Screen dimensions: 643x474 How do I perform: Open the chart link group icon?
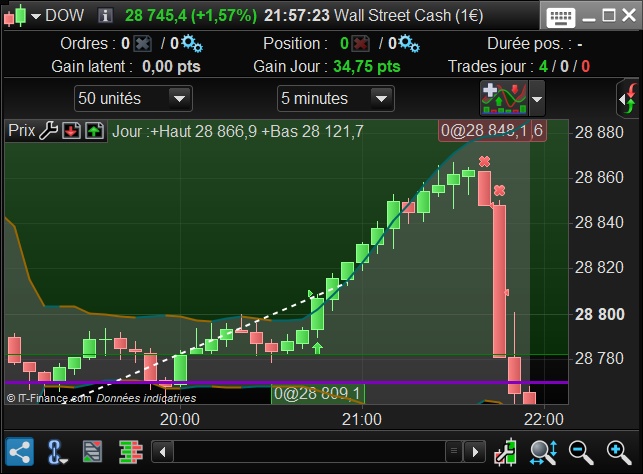click(56, 452)
